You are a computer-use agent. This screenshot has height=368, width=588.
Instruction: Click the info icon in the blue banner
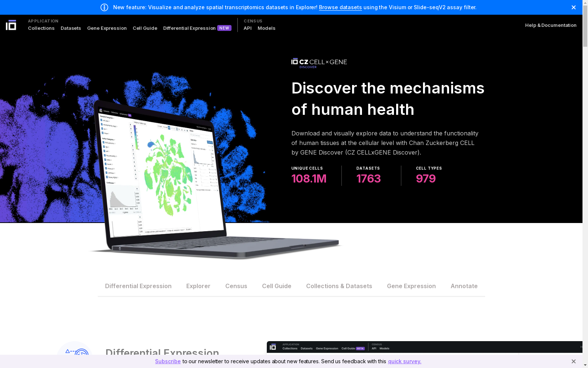tap(104, 7)
